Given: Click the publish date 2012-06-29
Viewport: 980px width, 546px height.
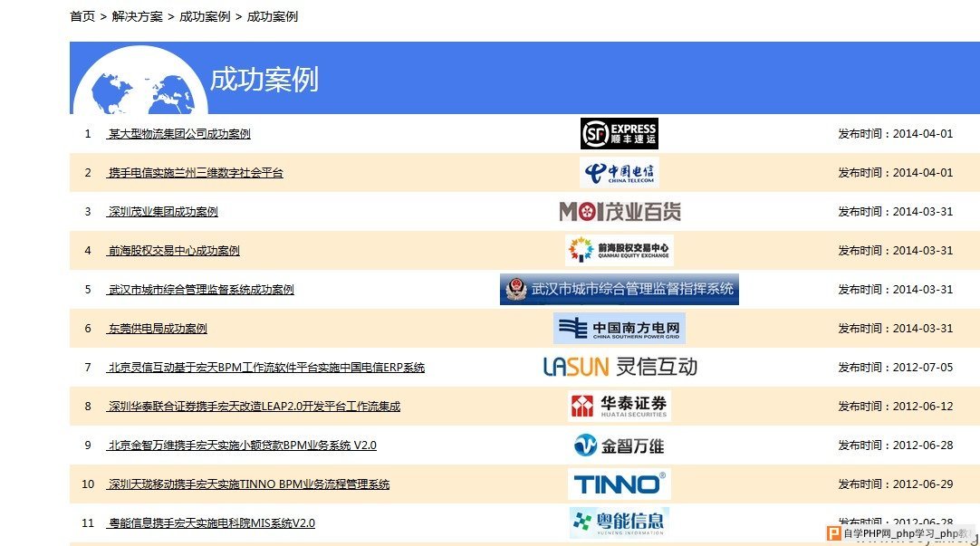Looking at the screenshot, I should [923, 484].
